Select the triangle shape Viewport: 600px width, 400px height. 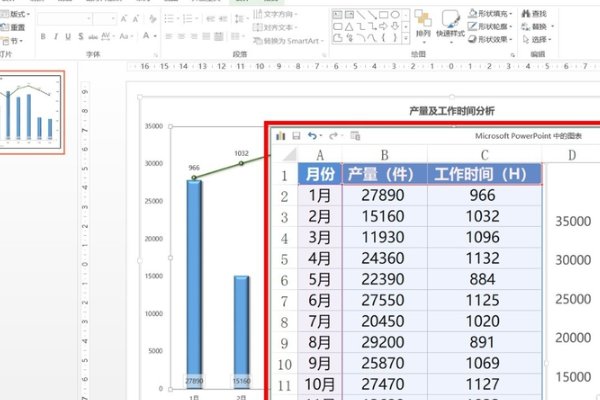coord(349,27)
